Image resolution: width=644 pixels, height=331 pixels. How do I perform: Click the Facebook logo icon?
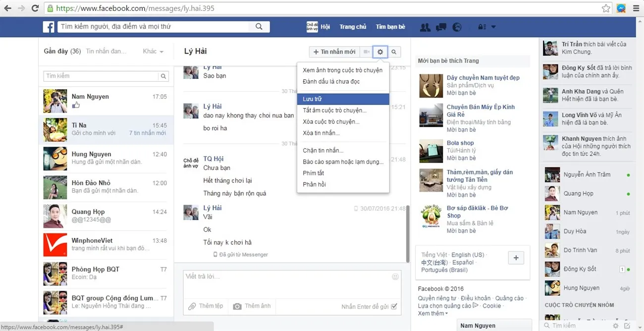[x=49, y=27]
